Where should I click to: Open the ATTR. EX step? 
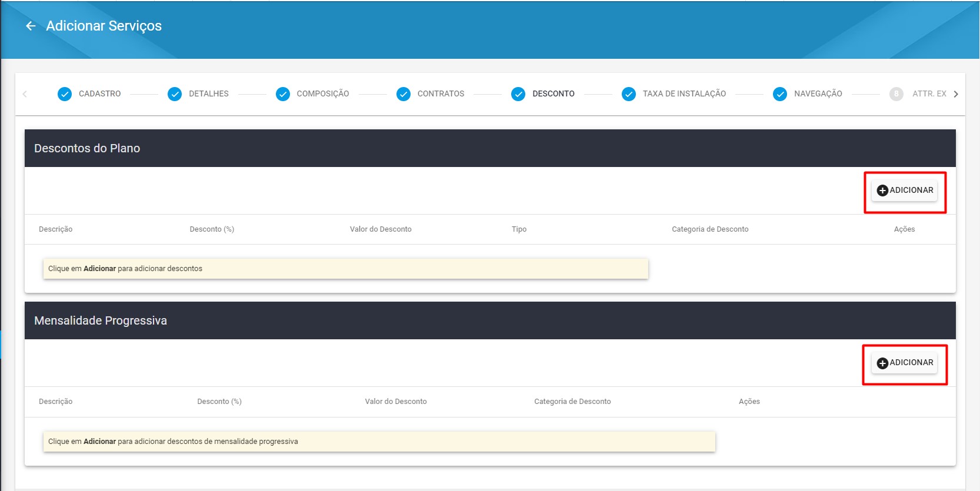point(929,94)
